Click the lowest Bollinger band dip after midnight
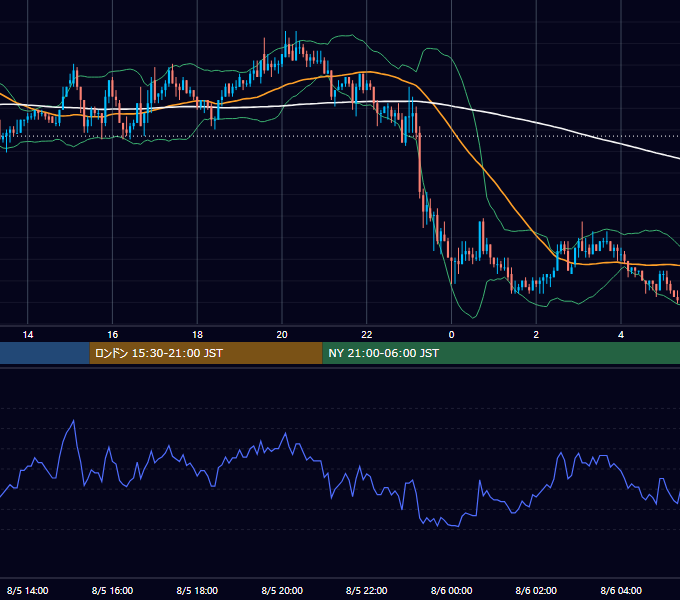The height and width of the screenshot is (600, 680). coord(474,317)
